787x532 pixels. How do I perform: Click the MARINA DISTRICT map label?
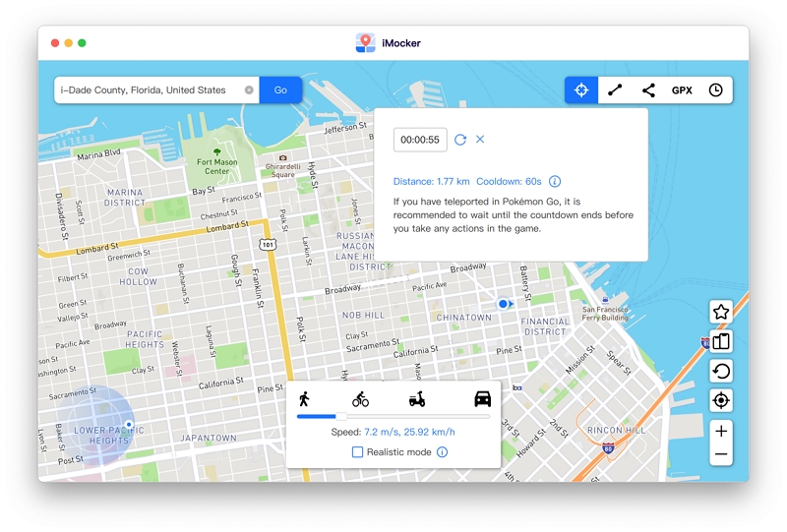[125, 198]
